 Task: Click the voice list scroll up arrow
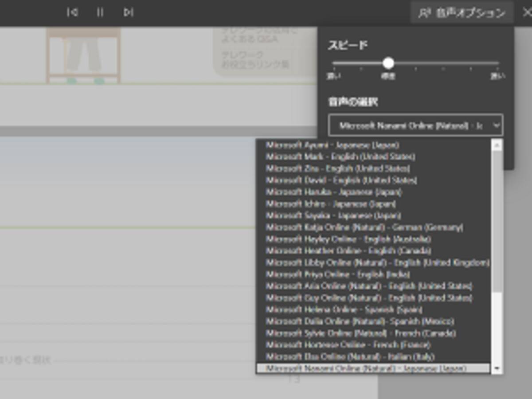coord(497,145)
